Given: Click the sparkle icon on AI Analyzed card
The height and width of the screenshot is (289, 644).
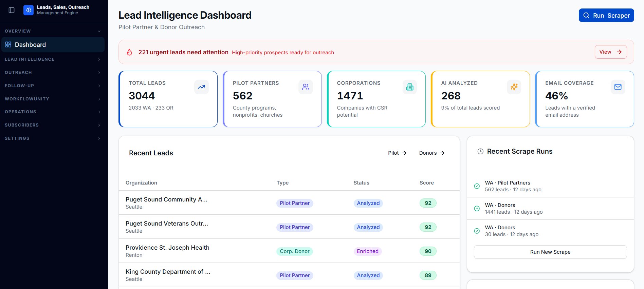Looking at the screenshot, I should (x=514, y=87).
